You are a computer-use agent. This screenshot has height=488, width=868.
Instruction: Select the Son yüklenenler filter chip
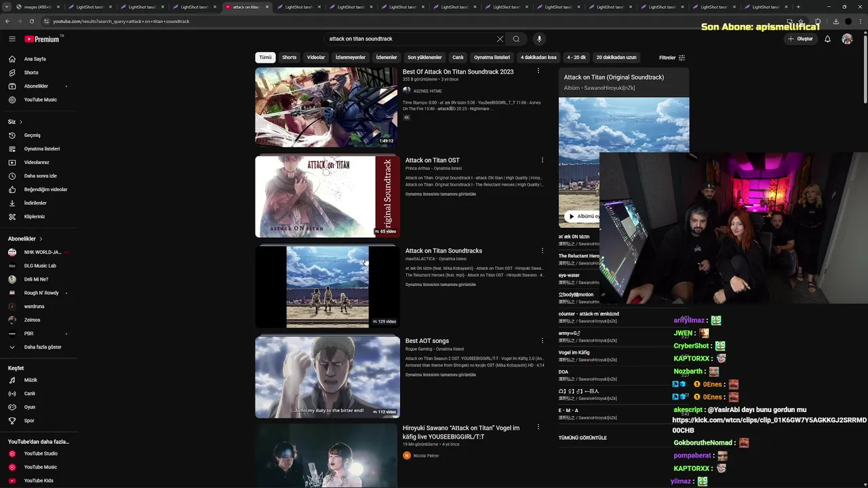pyautogui.click(x=425, y=58)
